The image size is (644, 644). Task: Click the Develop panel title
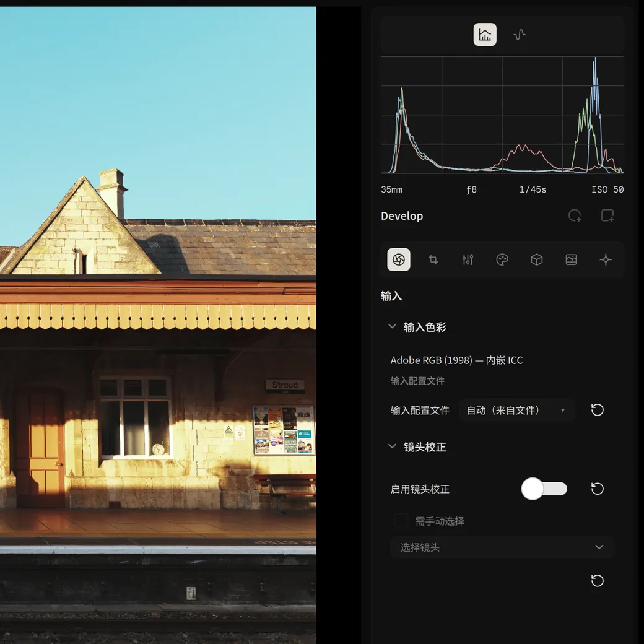(402, 216)
